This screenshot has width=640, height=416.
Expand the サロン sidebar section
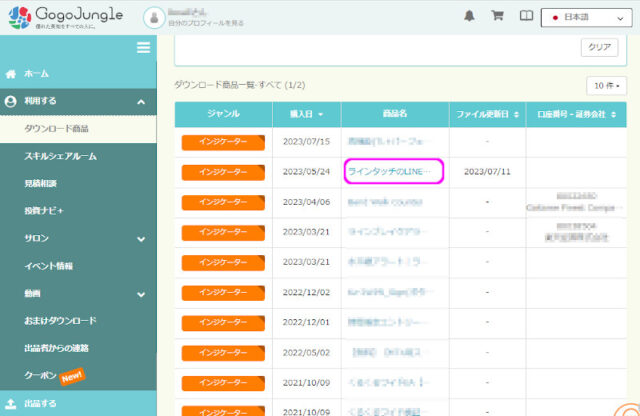click(x=141, y=239)
